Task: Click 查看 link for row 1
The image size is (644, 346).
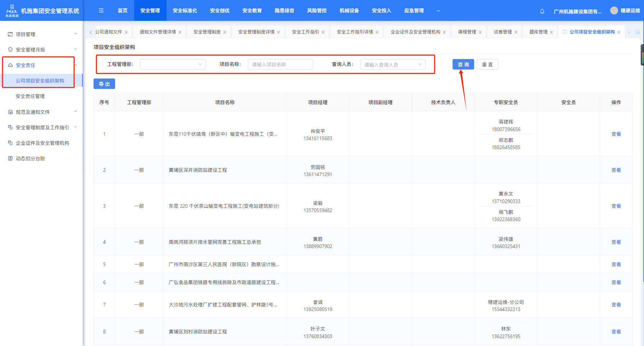Action: [x=616, y=134]
